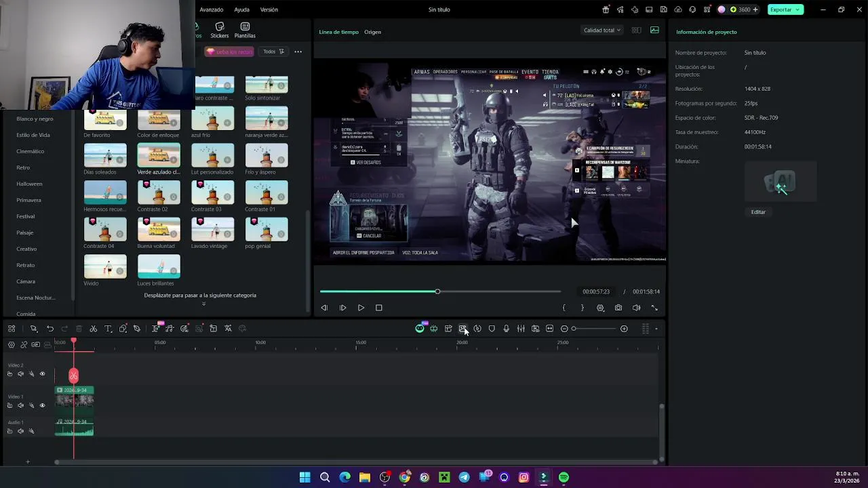Screen dimensions: 868x488
Task: Lock the Video 1 track
Action: click(x=9, y=405)
